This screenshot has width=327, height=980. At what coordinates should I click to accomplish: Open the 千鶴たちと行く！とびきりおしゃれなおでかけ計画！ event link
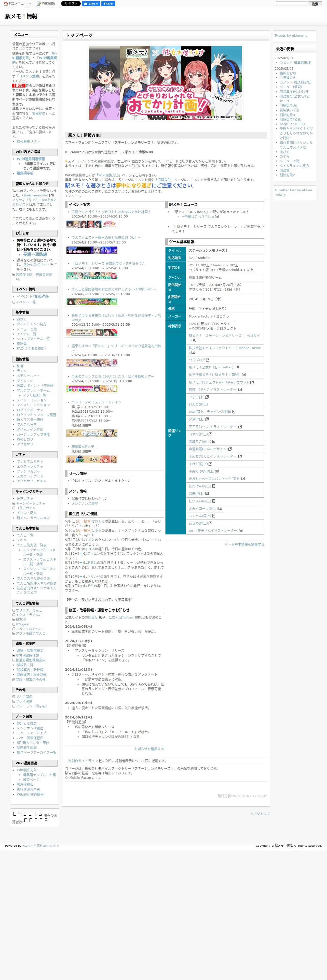pyautogui.click(x=111, y=212)
